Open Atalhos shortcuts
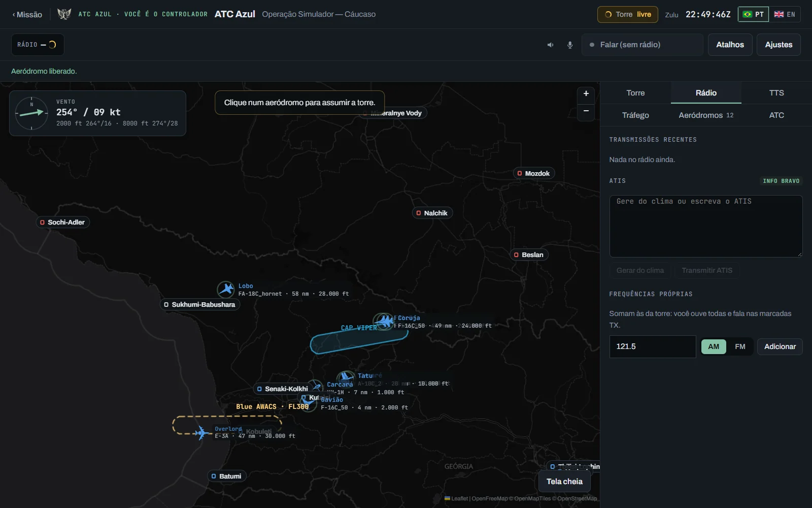 (730, 45)
